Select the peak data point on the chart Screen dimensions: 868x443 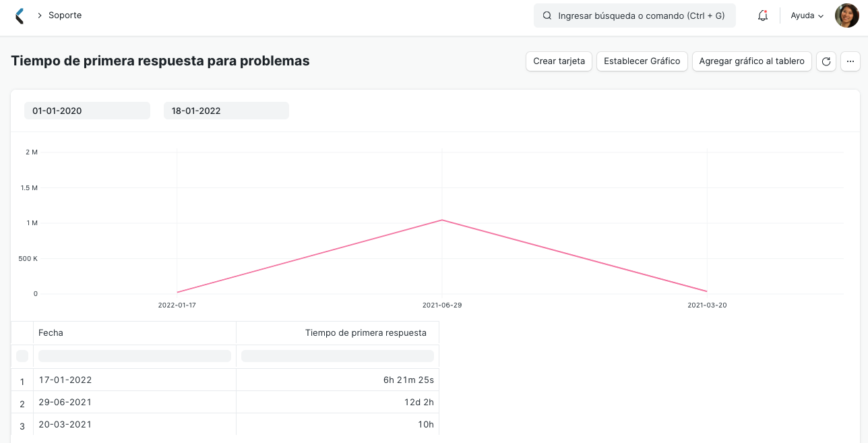coord(441,220)
